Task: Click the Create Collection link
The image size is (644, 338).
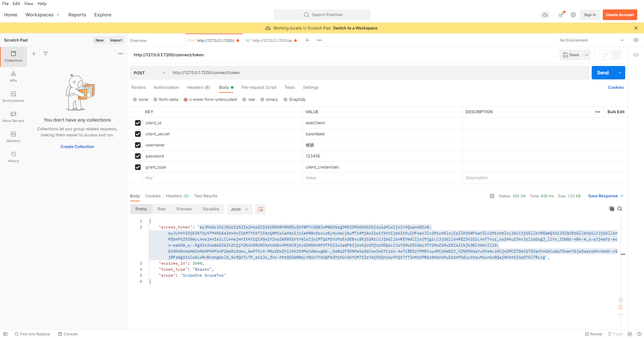Action: pos(77,147)
